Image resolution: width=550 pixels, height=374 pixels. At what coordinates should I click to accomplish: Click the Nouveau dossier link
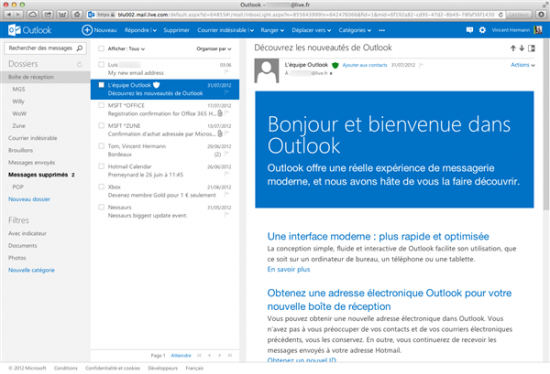(x=29, y=199)
